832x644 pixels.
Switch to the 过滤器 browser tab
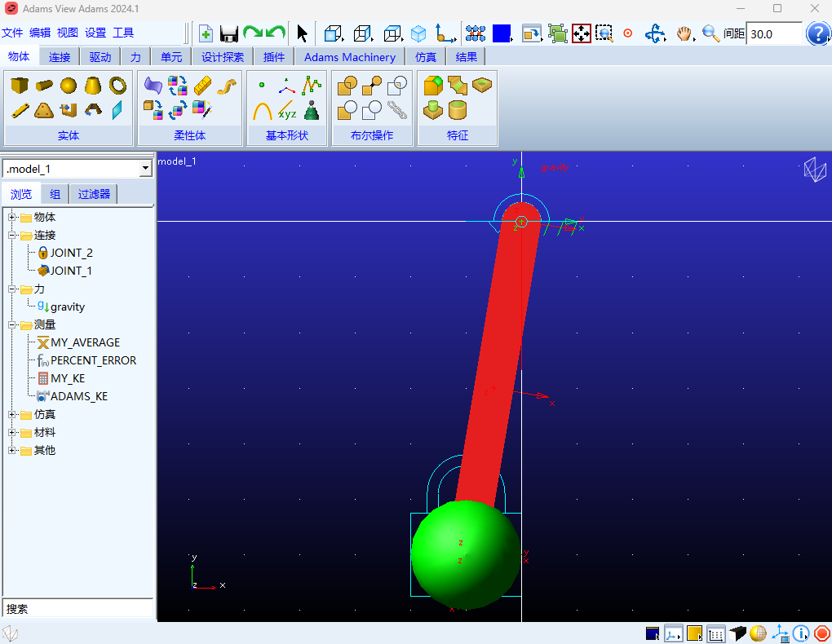point(94,194)
